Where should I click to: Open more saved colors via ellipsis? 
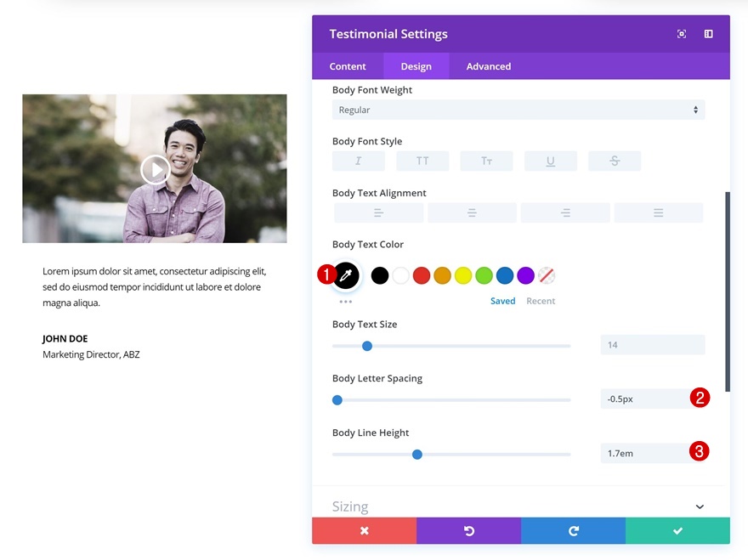pos(345,299)
